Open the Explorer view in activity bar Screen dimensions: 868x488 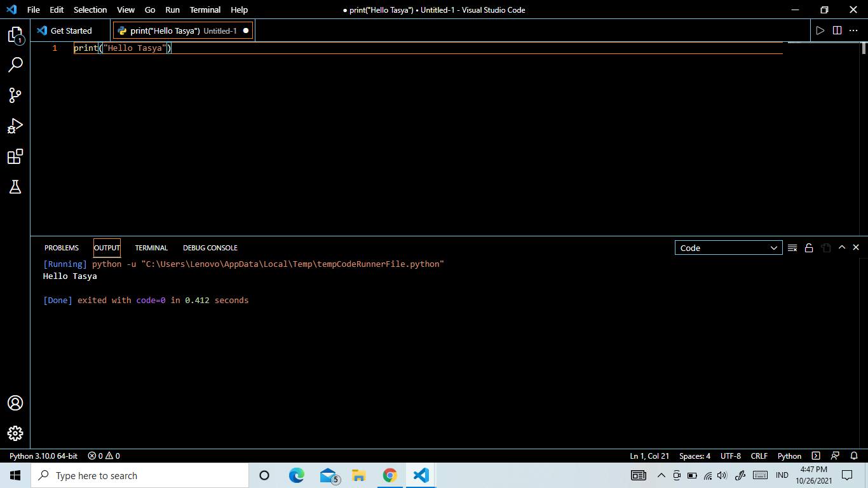pos(15,35)
